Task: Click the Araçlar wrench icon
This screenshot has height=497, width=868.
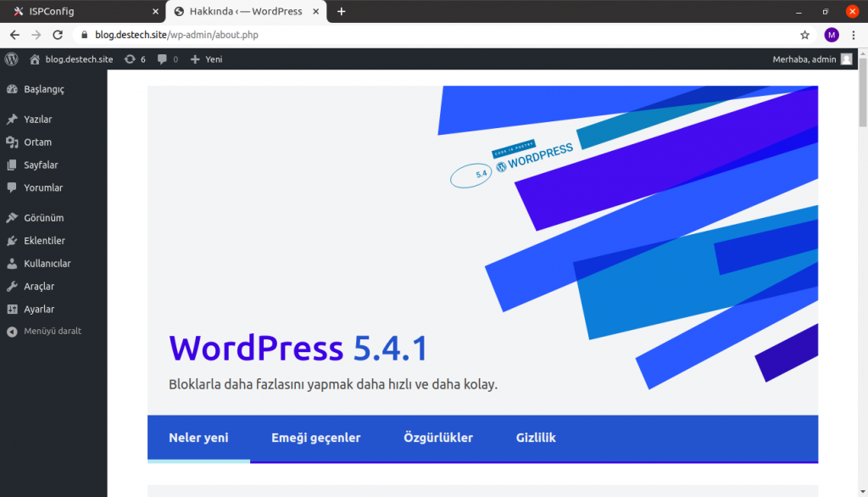Action: tap(12, 287)
